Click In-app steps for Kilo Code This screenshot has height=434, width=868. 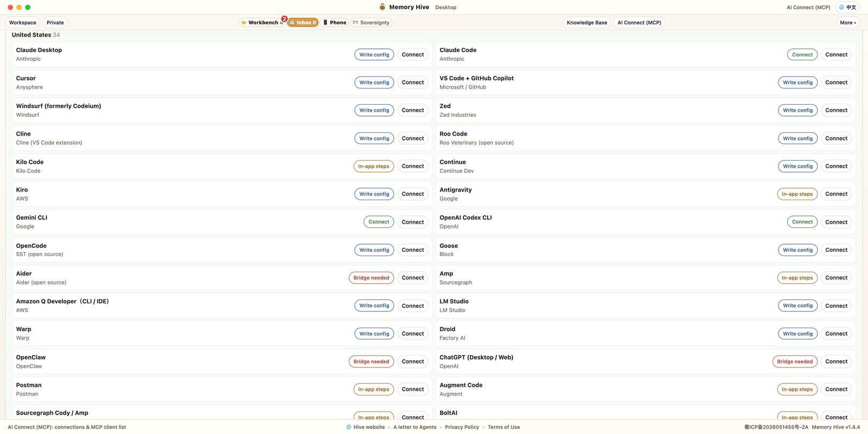[374, 166]
